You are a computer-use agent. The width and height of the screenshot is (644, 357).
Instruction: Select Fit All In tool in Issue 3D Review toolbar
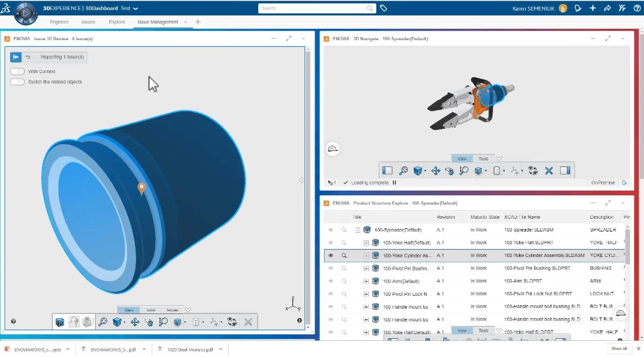point(103,321)
